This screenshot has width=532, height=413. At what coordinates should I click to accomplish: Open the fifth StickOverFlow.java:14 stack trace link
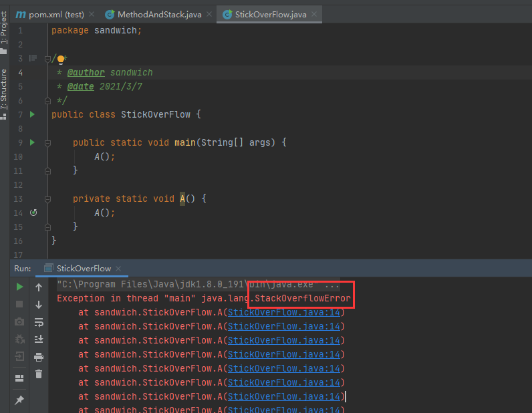283,368
